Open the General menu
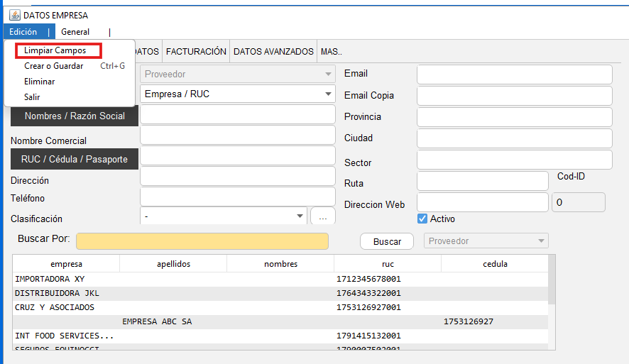 click(75, 32)
